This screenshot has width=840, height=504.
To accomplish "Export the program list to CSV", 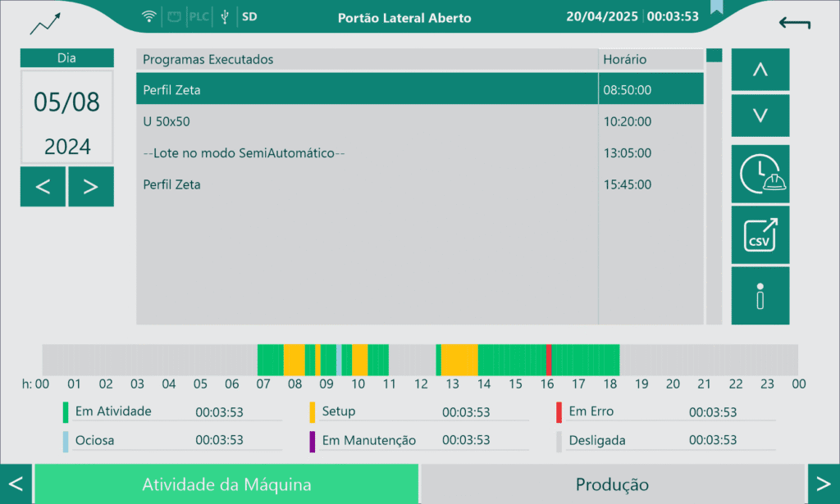I will tap(760, 234).
